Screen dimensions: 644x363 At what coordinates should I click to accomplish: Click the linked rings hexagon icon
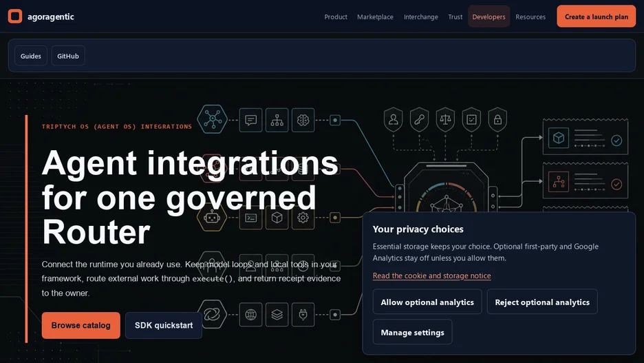(x=213, y=315)
